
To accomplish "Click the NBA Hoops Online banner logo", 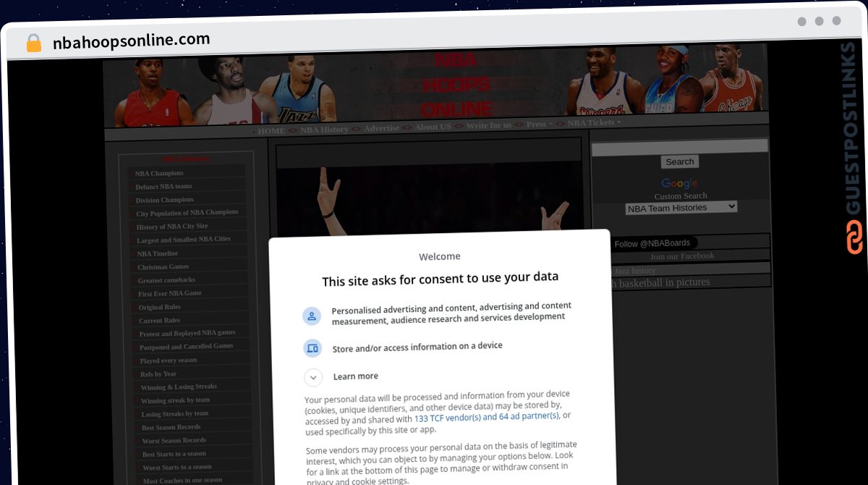I will click(x=456, y=86).
